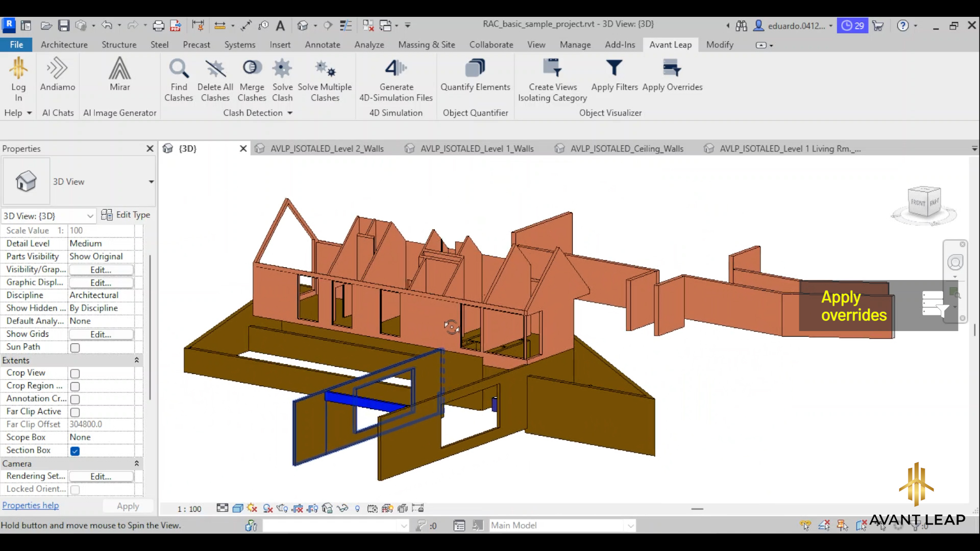Open the AVLP_ISOTALED_Level 2_Walls view tab

pyautogui.click(x=327, y=148)
